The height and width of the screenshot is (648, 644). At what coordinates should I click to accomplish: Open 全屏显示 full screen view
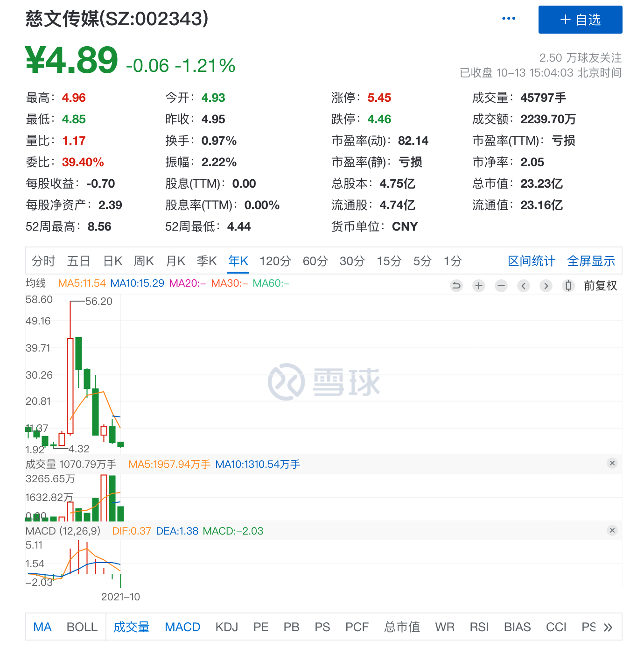[x=591, y=261]
